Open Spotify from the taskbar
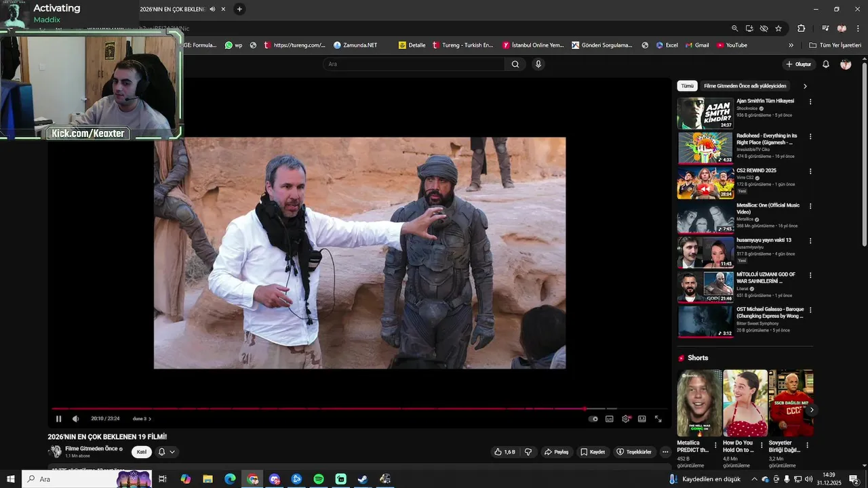The width and height of the screenshot is (868, 488). [319, 479]
